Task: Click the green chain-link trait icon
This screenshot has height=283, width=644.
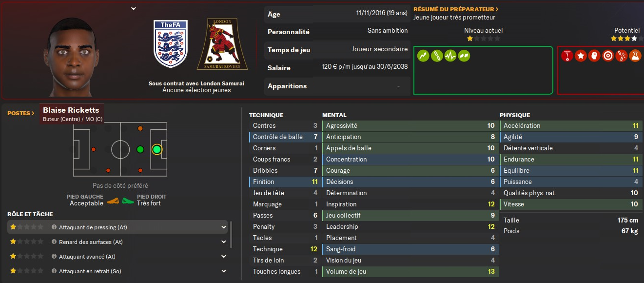Action: click(436, 56)
